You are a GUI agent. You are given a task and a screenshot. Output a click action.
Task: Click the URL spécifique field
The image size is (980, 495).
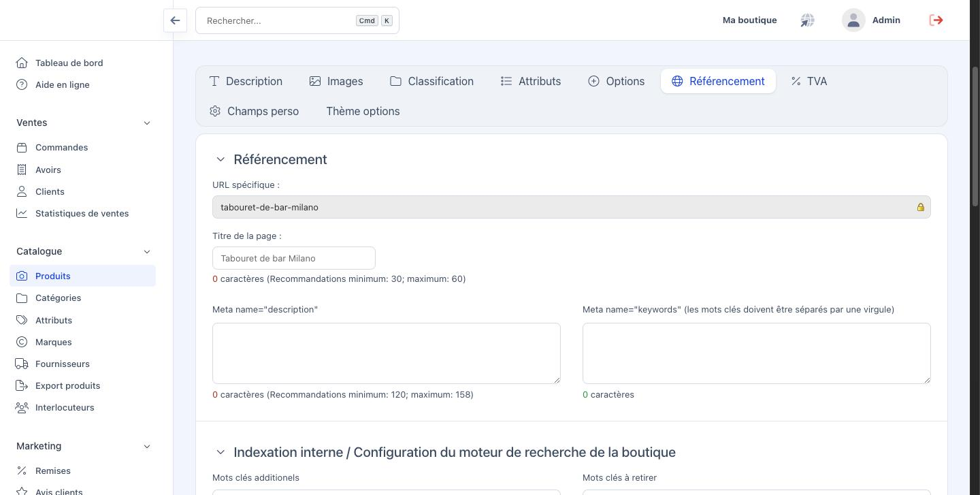pos(572,207)
